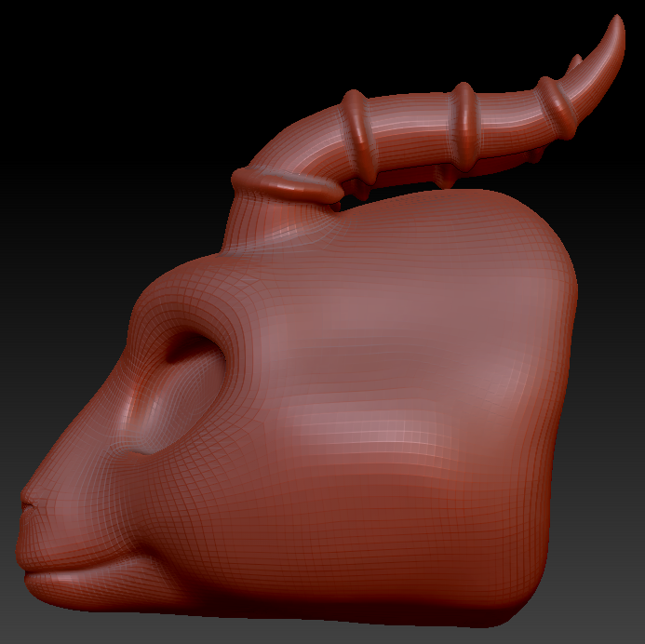Viewport: 645px width, 644px height.
Task: Click the lower back corner of the jaw
Action: 507,605
